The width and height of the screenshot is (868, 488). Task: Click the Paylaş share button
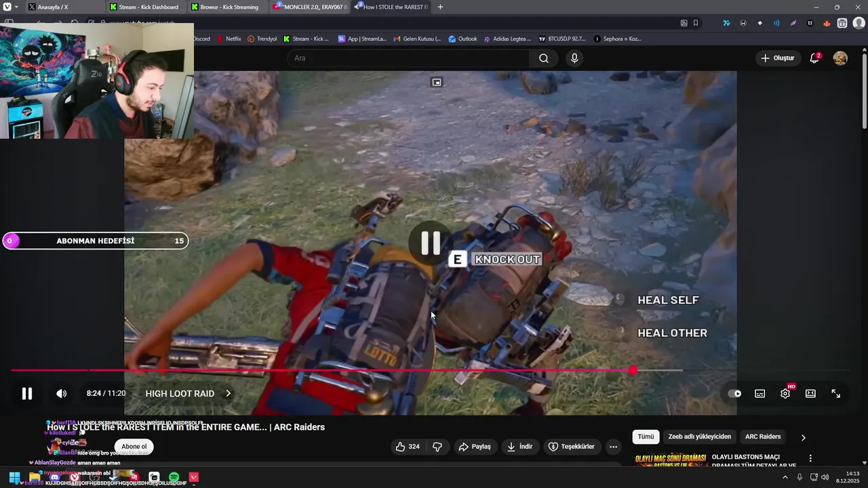(x=475, y=447)
